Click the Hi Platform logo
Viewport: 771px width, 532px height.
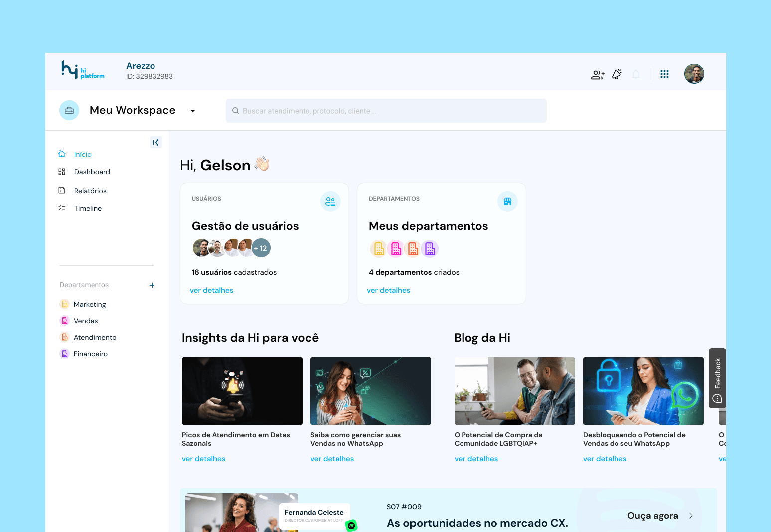[83, 70]
